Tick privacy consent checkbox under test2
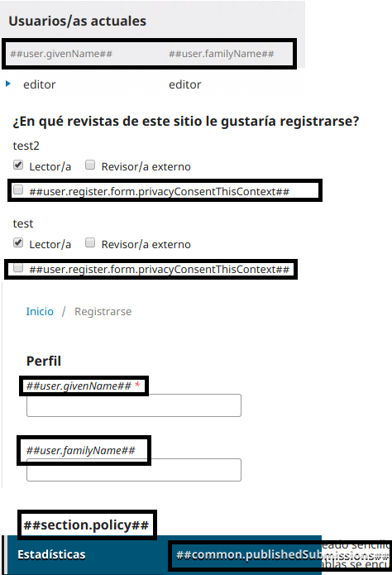 coord(18,190)
